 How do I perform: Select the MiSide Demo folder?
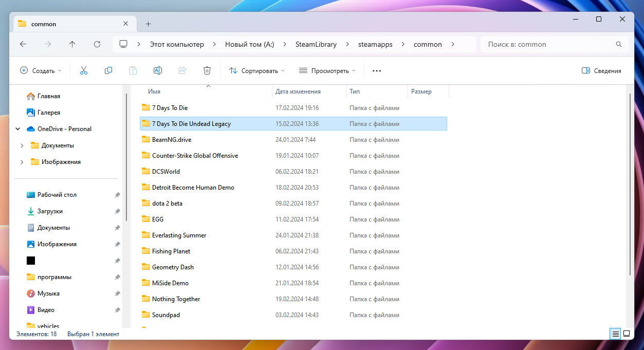[293, 283]
